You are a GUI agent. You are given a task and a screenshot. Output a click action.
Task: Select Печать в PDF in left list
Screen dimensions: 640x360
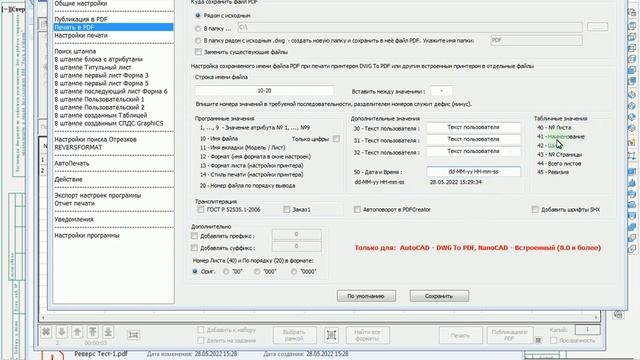pos(113,27)
